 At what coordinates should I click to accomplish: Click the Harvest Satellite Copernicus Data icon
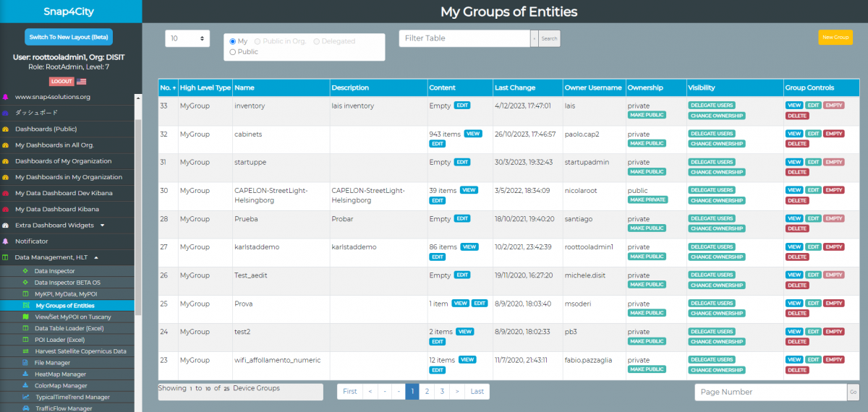(25, 351)
